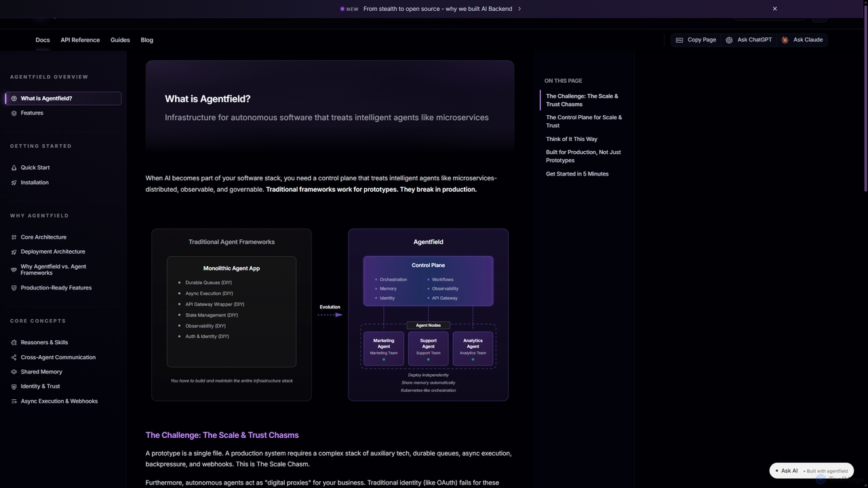Click the Shared Memory layers icon
The height and width of the screenshot is (488, 868).
(x=14, y=372)
